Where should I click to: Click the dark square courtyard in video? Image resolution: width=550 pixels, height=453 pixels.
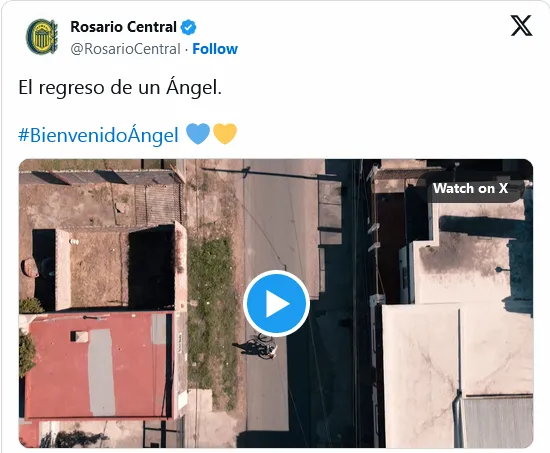click(152, 268)
